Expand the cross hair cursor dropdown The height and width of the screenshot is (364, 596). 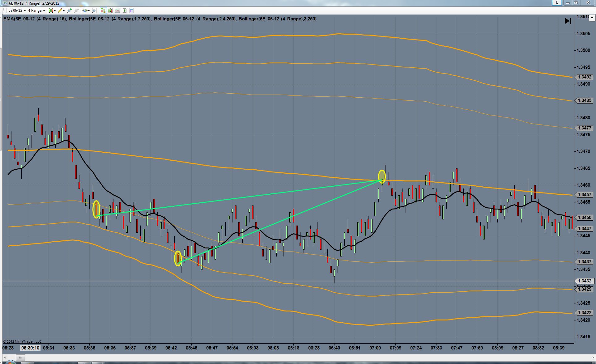click(x=88, y=11)
